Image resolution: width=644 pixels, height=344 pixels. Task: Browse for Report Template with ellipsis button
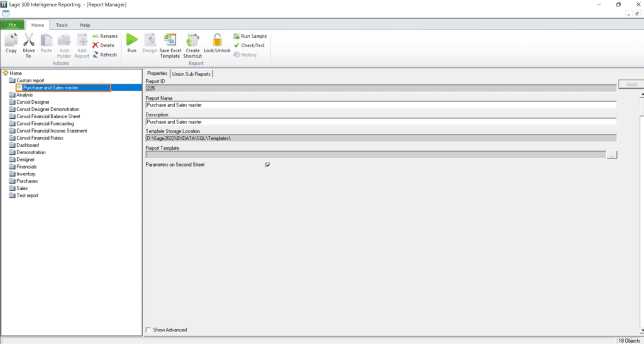[612, 155]
